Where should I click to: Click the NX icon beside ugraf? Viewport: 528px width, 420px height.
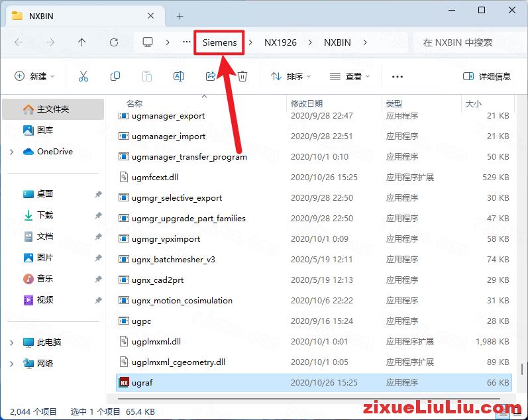[x=124, y=383]
